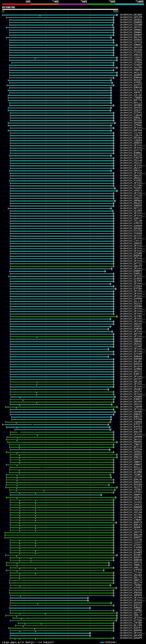Select hit label UniRef100_P31583
146x644 pixels.
(x=131, y=53)
